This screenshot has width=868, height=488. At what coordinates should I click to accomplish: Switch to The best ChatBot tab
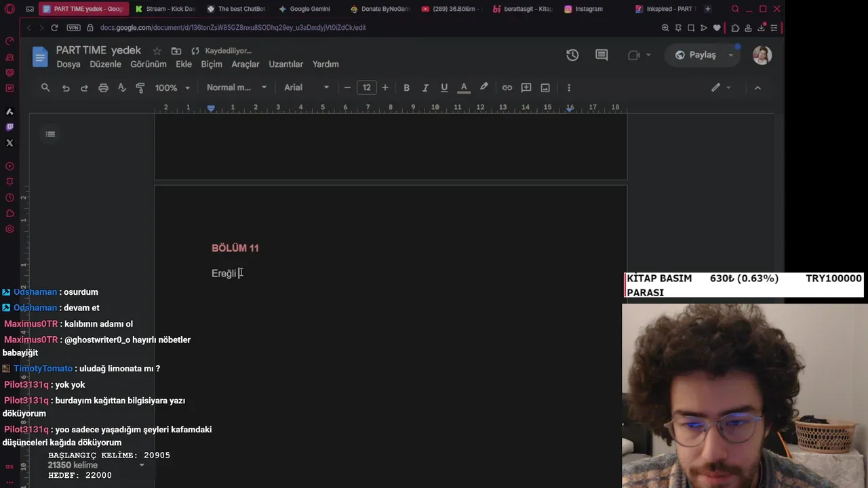click(236, 9)
